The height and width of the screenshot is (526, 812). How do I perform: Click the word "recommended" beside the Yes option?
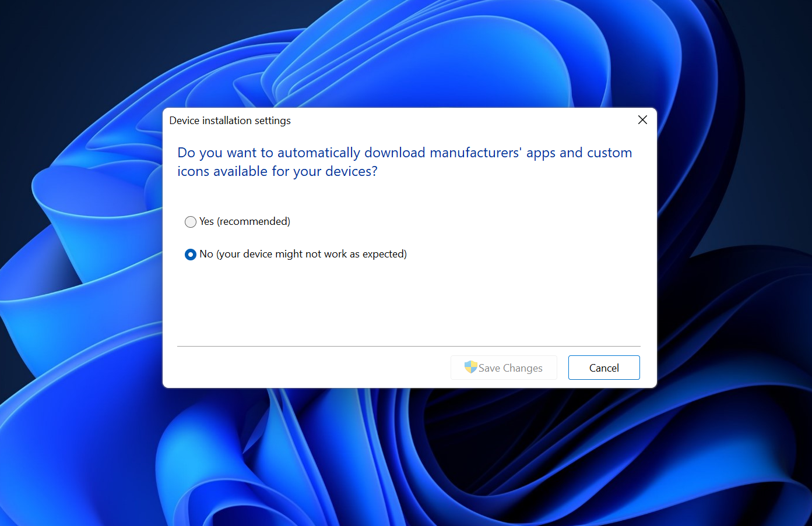(x=253, y=221)
